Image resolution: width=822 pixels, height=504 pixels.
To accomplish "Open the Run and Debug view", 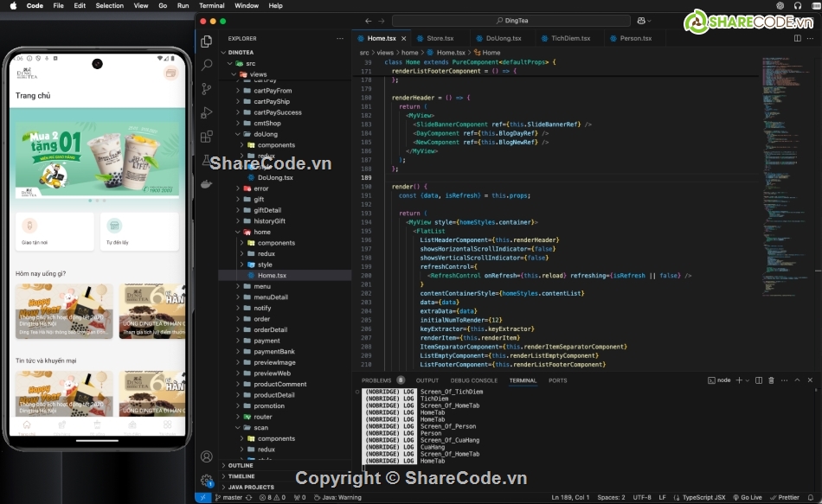I will click(207, 112).
